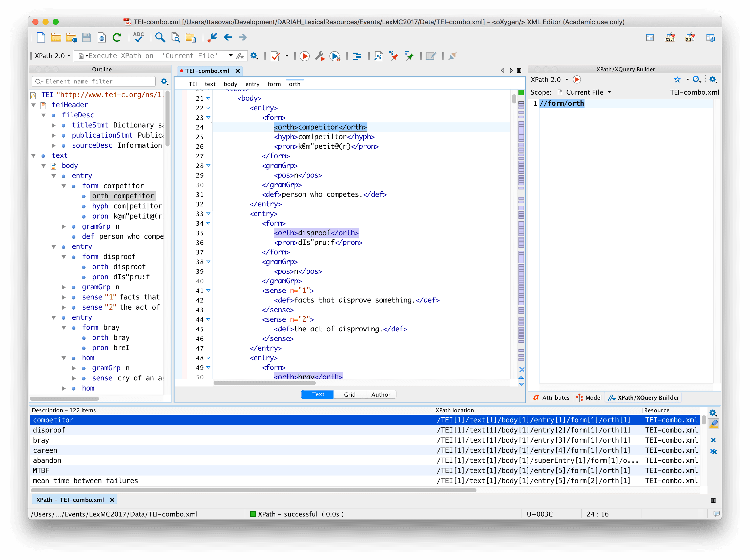Switch editor to Grid mode
750x560 pixels.
[350, 394]
